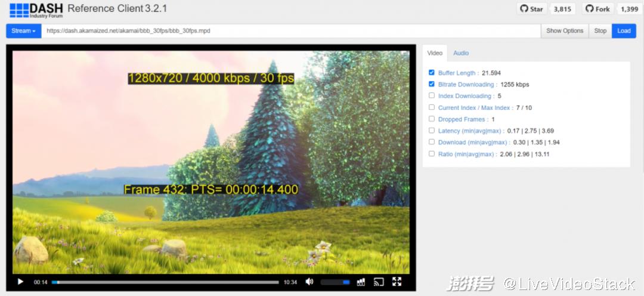Click the Reference Client 3.2.1 title
This screenshot has width=644, height=296.
tap(117, 8)
